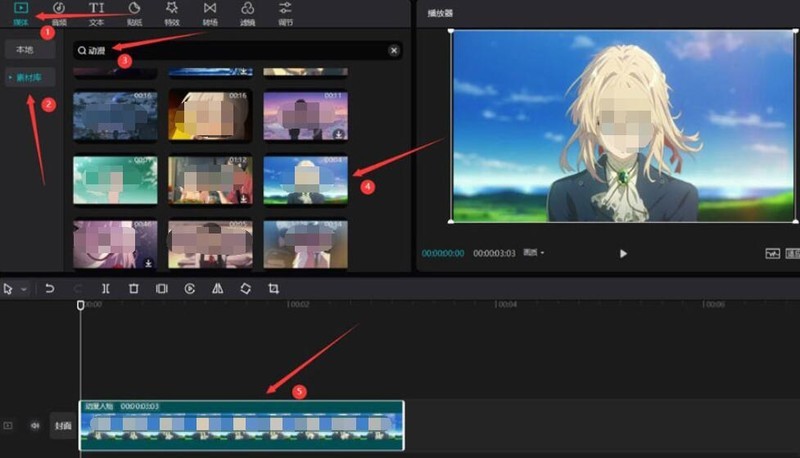The image size is (800, 458).
Task: Expand the 素材库 material library section
Action: pyautogui.click(x=29, y=77)
